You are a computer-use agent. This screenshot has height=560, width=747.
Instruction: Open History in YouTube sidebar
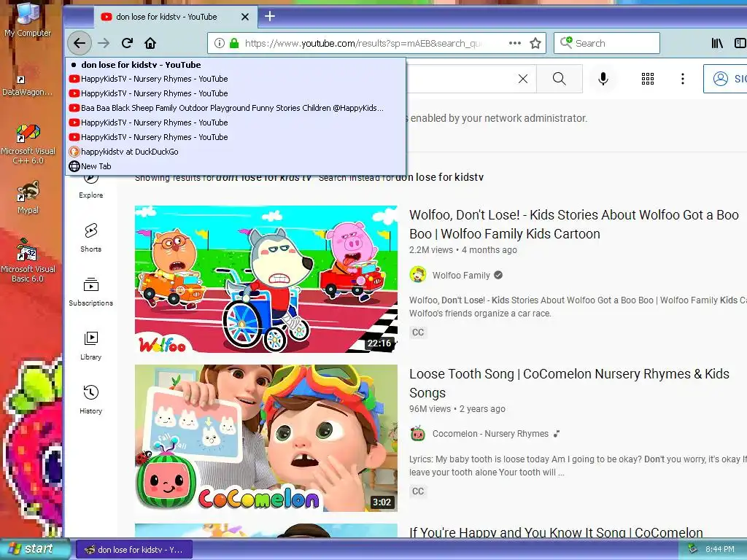point(90,400)
